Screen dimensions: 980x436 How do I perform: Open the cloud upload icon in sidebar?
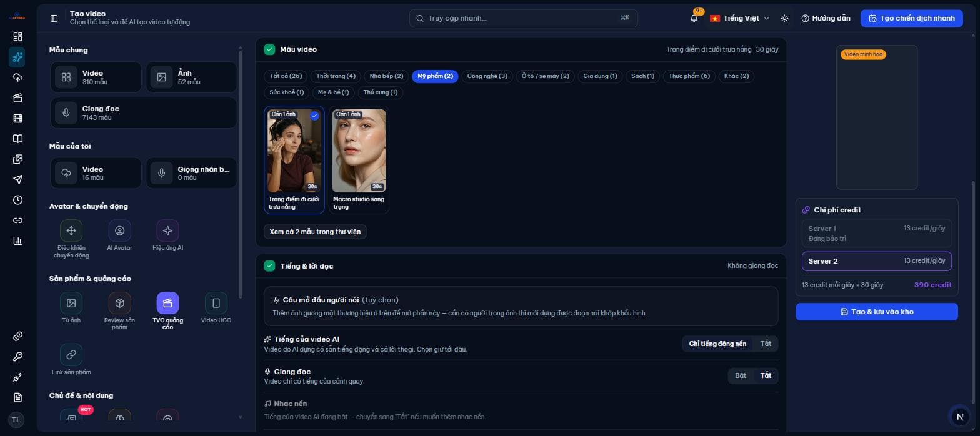click(17, 77)
